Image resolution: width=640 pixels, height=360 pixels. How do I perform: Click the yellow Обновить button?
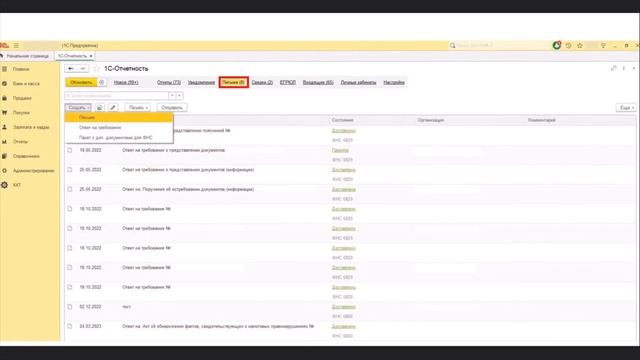click(82, 82)
